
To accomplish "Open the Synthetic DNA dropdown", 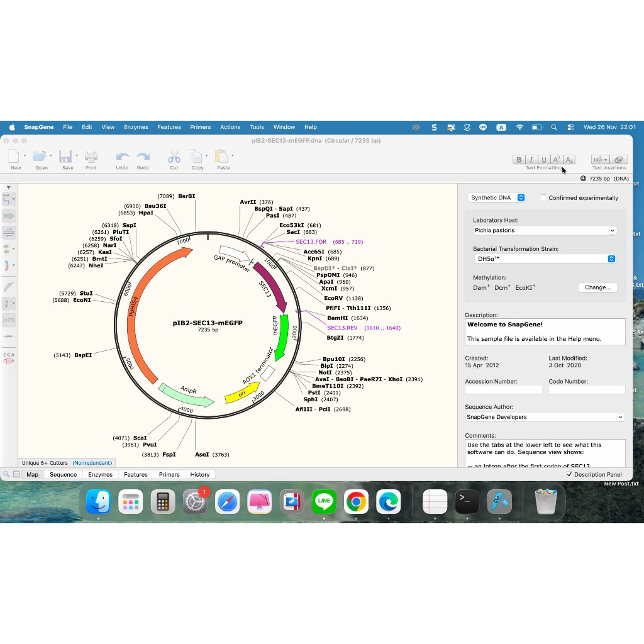I will (x=497, y=197).
